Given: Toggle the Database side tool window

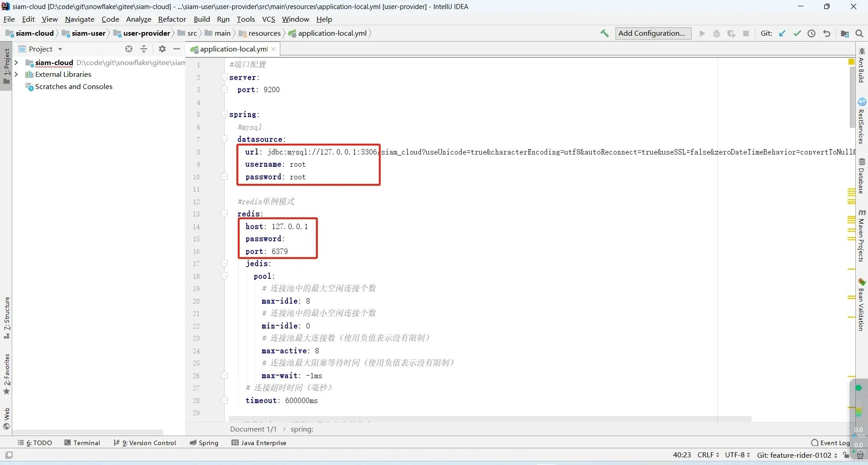Looking at the screenshot, I should point(862,176).
